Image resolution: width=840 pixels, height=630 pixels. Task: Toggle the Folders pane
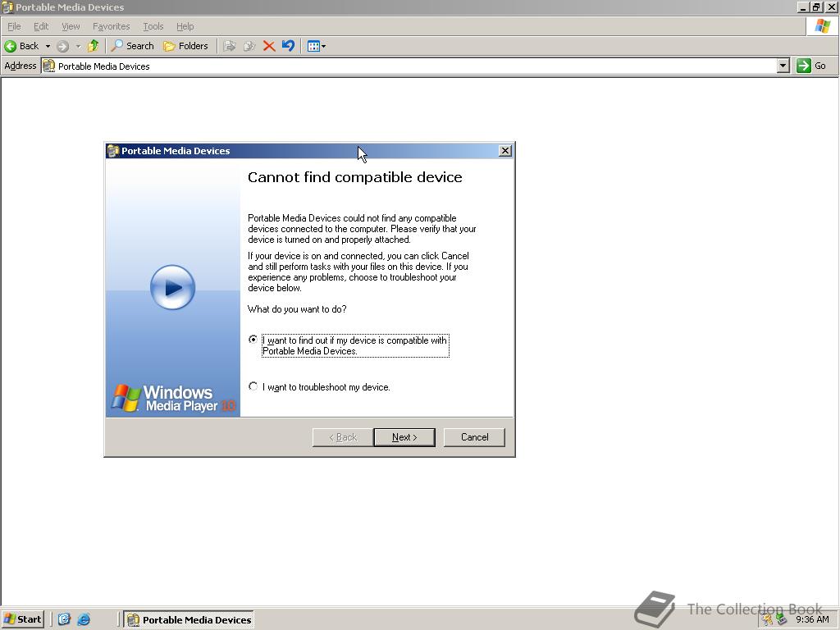click(185, 46)
